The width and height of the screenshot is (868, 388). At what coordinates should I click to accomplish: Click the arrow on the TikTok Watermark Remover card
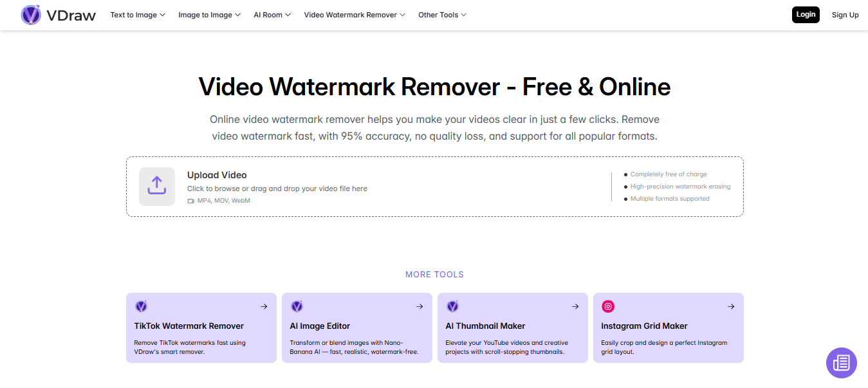point(264,306)
